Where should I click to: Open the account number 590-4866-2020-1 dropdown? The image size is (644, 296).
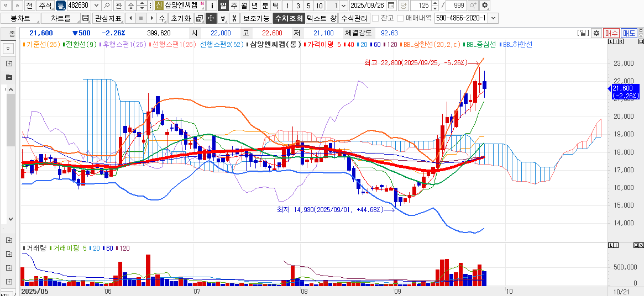(493, 18)
